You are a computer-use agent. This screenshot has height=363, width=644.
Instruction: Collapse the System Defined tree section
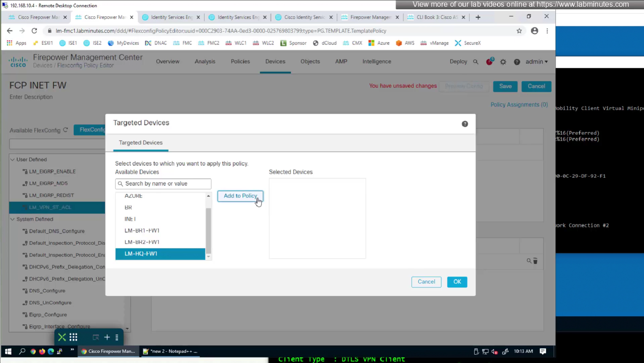click(13, 219)
